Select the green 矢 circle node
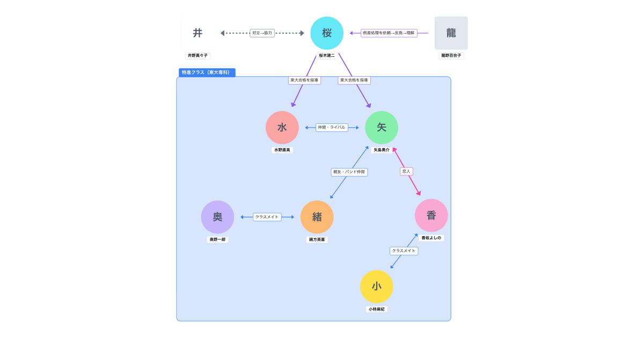 click(382, 128)
